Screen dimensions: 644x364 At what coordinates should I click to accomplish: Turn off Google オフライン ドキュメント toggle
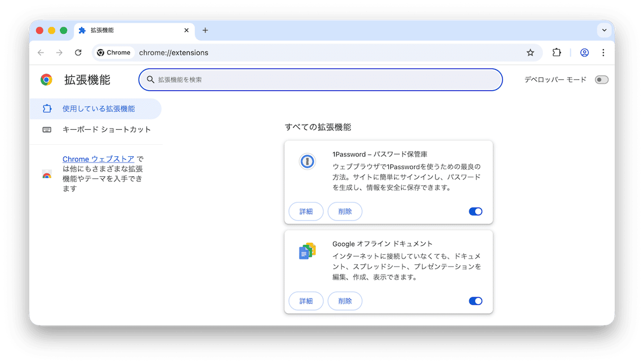point(475,301)
